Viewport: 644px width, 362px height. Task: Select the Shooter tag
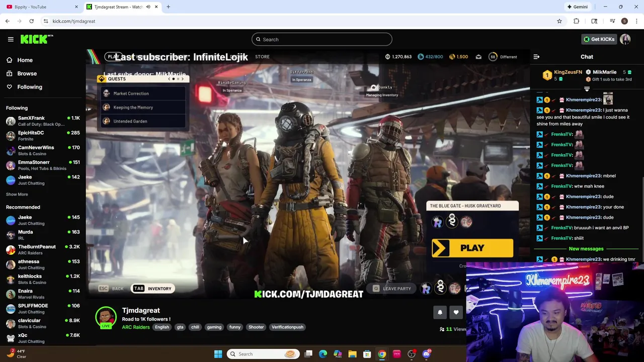tap(256, 327)
